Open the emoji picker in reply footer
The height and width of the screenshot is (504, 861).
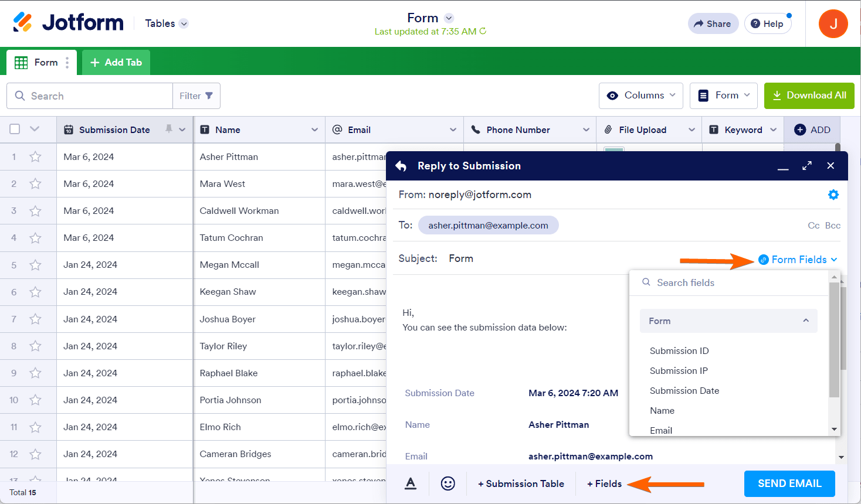pos(448,483)
